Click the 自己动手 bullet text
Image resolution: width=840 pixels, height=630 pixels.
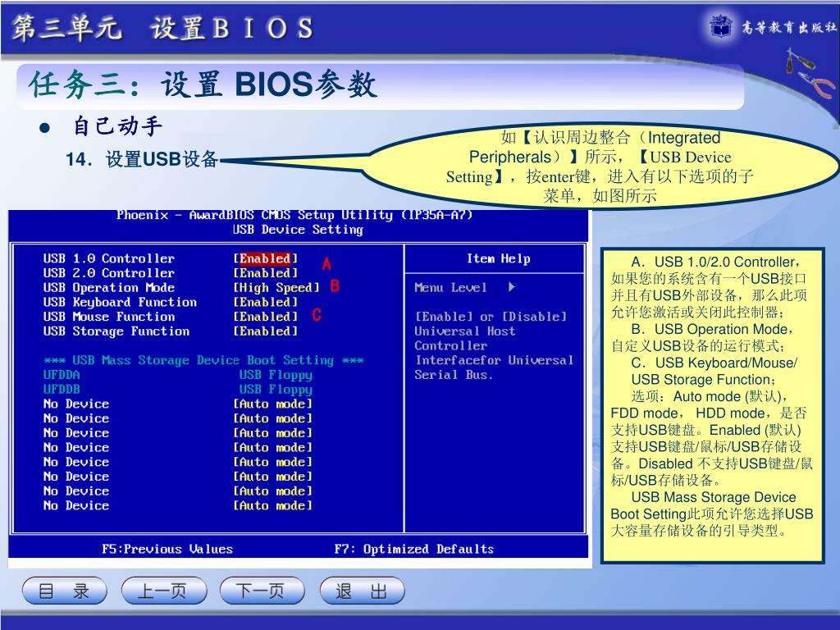(117, 126)
